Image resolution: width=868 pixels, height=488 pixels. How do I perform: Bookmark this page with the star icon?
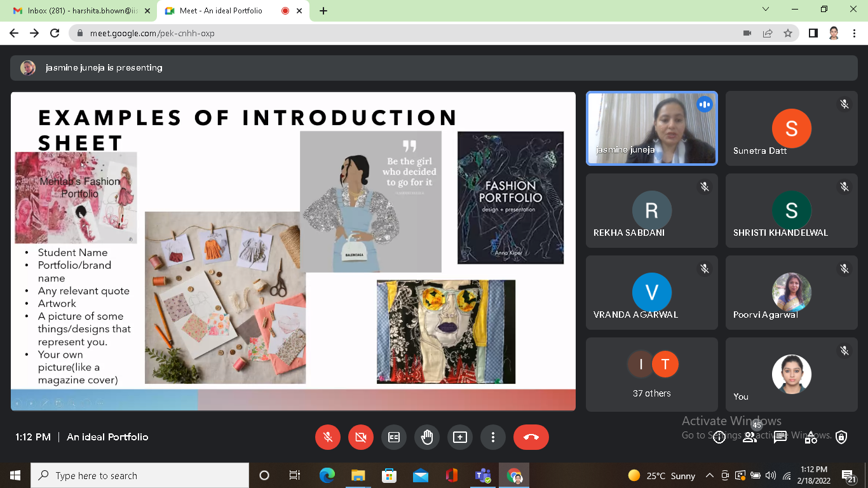tap(788, 33)
